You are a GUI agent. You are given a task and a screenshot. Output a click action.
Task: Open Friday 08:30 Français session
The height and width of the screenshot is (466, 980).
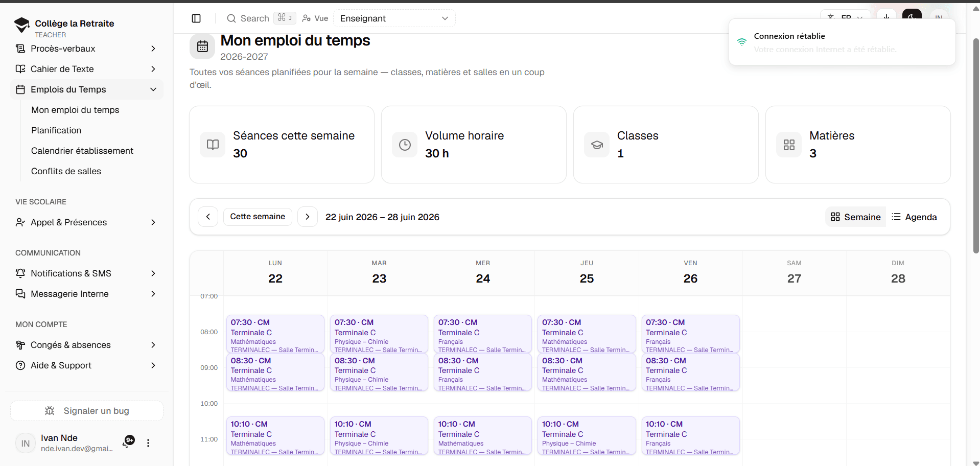pos(690,372)
